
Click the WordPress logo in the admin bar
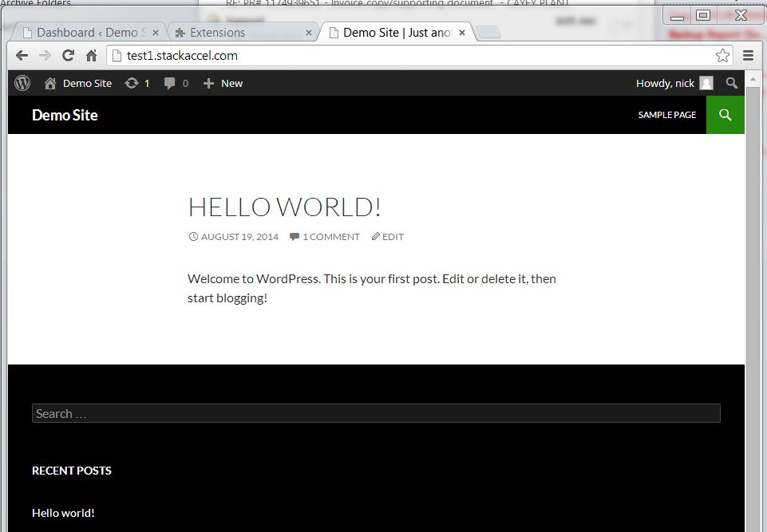pyautogui.click(x=22, y=82)
